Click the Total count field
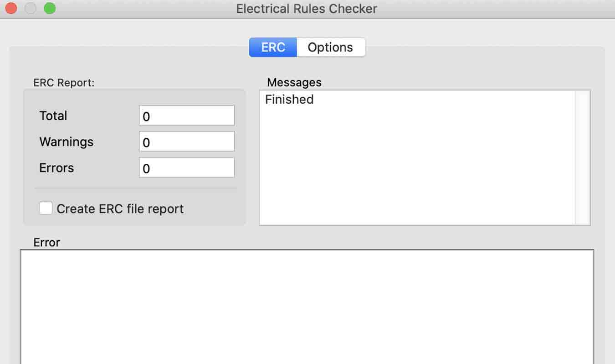The width and height of the screenshot is (615, 364). coord(186,116)
